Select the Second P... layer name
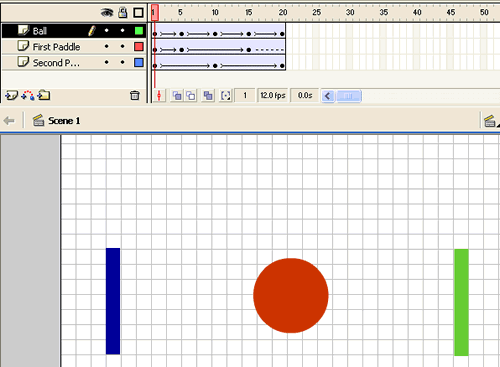The image size is (500, 367). 56,63
